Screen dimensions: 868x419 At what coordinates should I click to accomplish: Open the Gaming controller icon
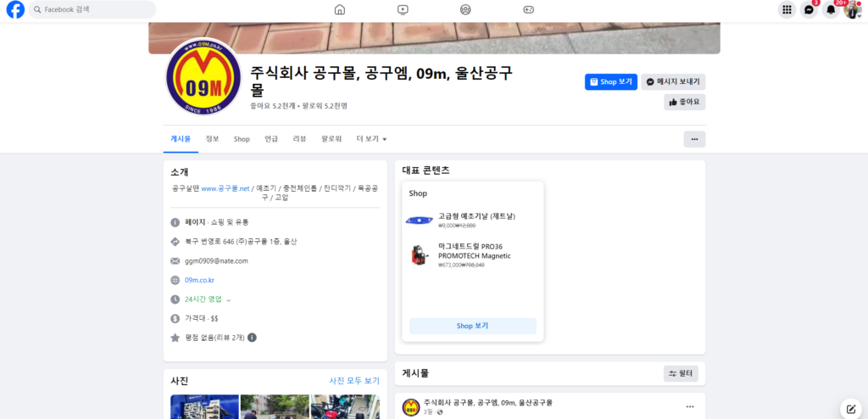click(x=529, y=9)
